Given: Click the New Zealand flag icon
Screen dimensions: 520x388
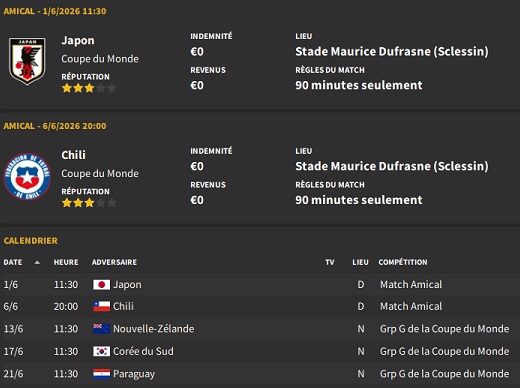Looking at the screenshot, I should tap(101, 329).
